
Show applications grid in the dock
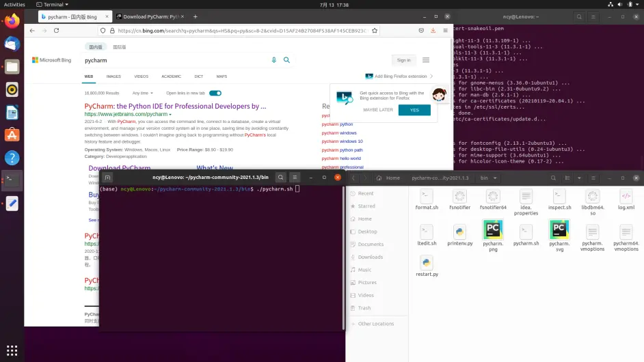coord(12,350)
